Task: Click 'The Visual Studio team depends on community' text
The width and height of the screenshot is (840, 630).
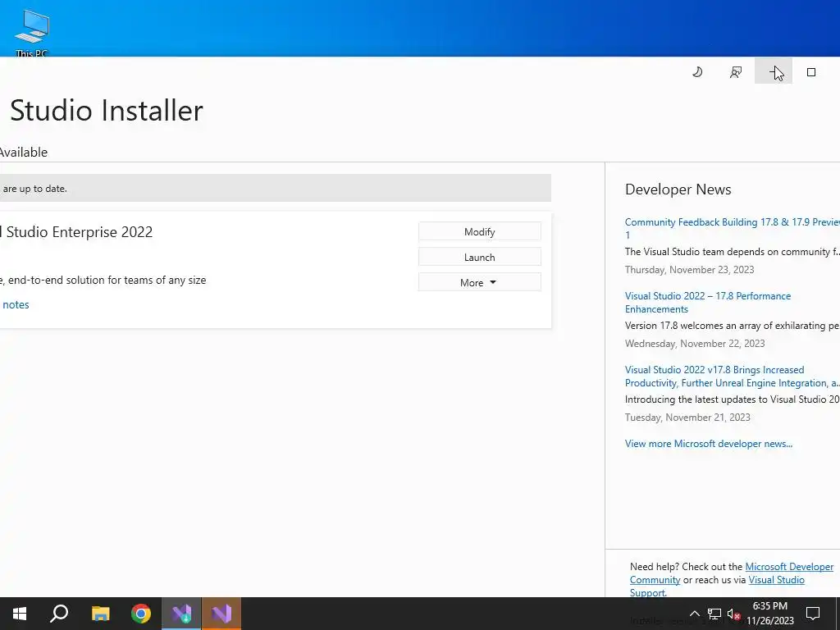Action: [732, 251]
